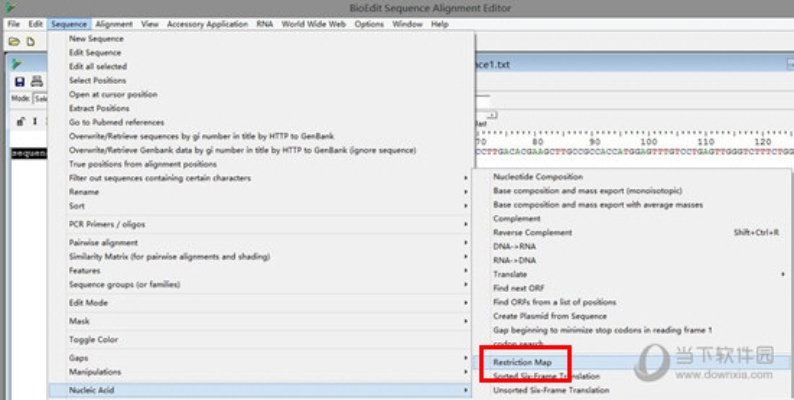Click the open folder icon in toolbar

[14, 42]
